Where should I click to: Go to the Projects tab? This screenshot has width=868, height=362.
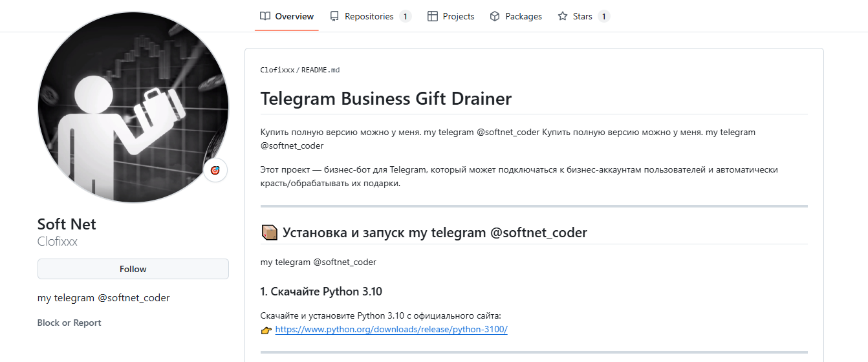click(459, 16)
